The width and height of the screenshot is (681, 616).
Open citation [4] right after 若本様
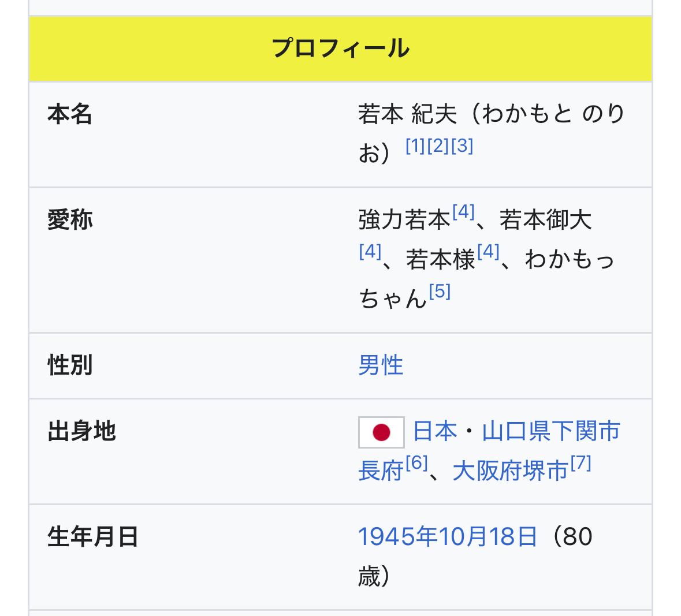pos(488,251)
